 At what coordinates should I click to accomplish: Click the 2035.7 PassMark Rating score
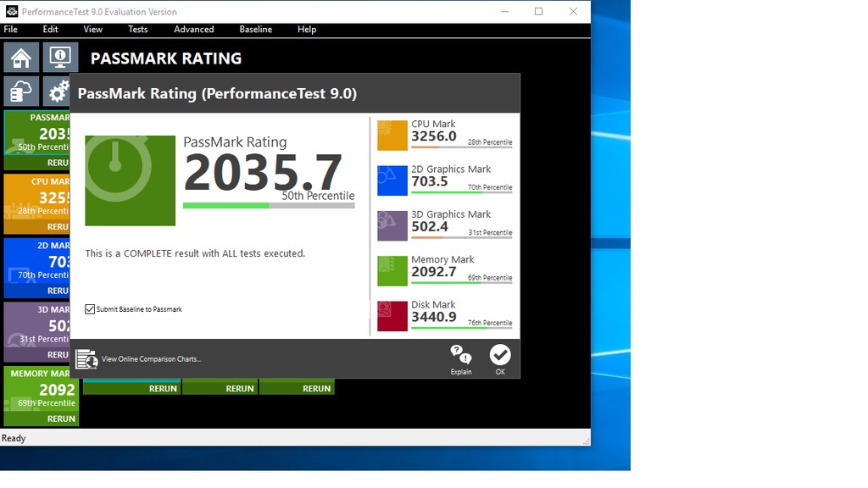(x=263, y=173)
